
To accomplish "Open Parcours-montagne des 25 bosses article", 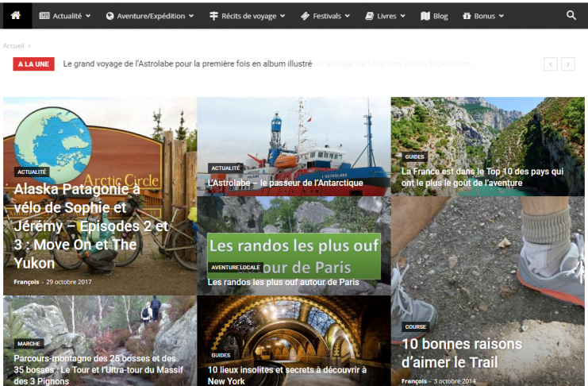I will [98, 370].
